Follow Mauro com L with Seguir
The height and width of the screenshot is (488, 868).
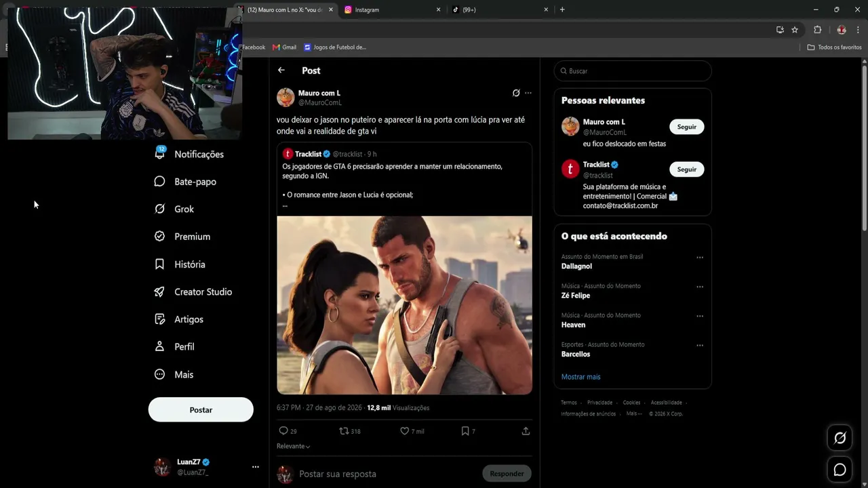pos(686,127)
